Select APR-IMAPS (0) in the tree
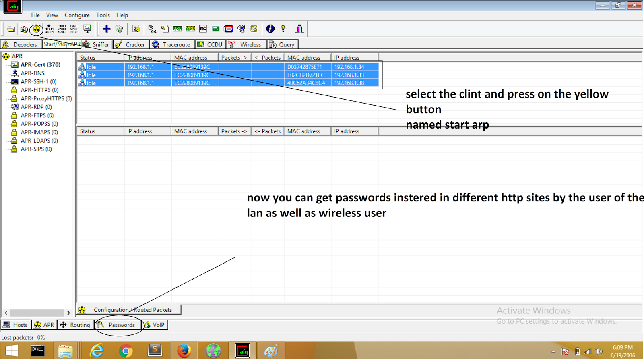Image resolution: width=644 pixels, height=359 pixels. 39,132
